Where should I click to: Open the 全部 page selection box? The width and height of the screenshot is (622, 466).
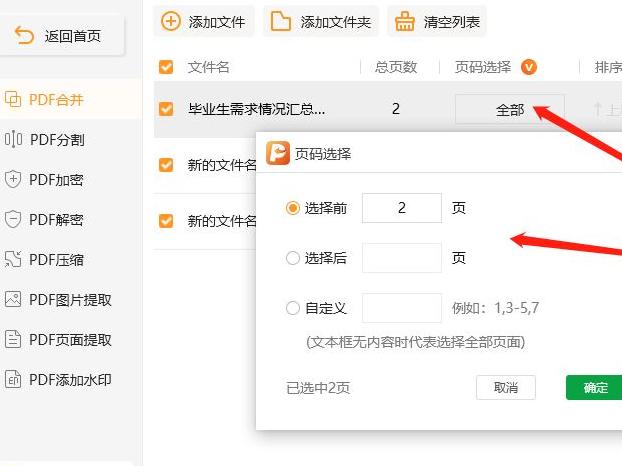point(510,109)
